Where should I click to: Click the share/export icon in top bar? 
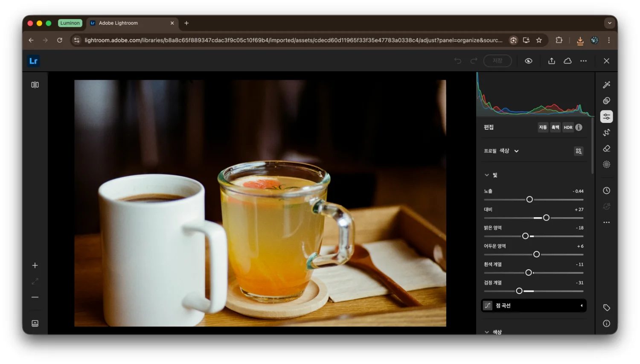click(x=551, y=61)
